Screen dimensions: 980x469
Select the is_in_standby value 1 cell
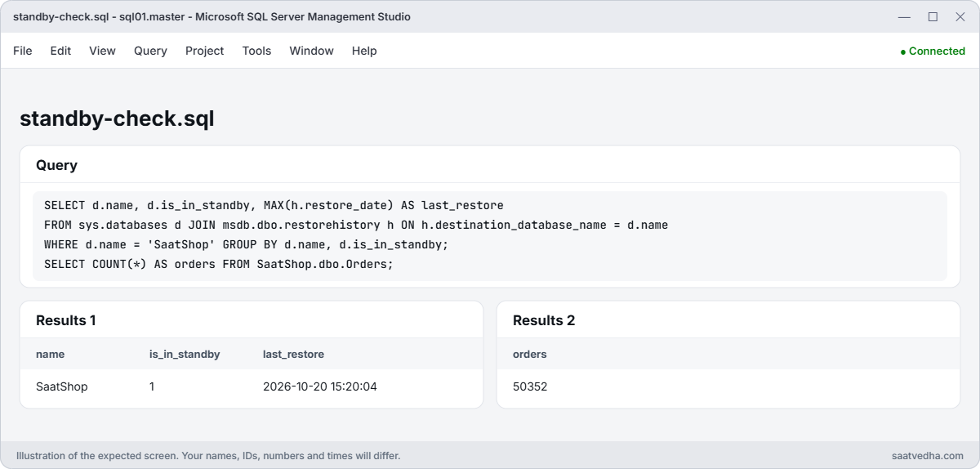(152, 386)
